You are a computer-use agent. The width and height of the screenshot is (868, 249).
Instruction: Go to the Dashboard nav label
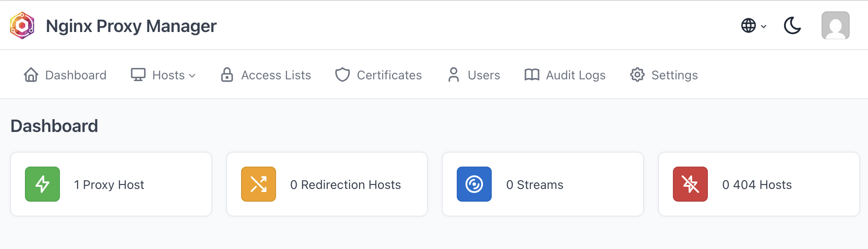point(76,75)
